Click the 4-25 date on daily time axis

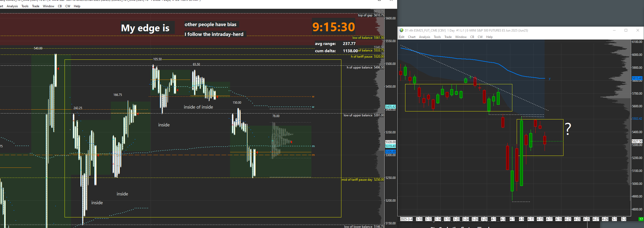point(586,219)
